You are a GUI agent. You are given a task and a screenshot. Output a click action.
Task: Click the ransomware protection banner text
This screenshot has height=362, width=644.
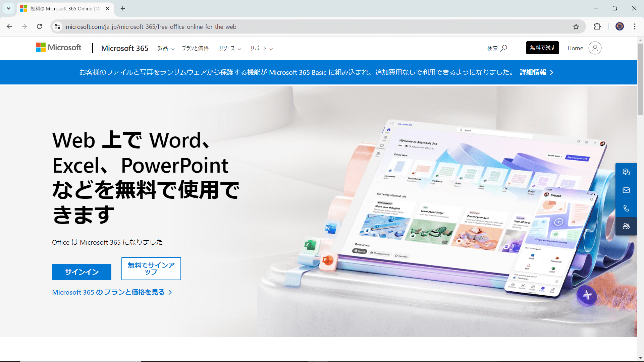click(297, 72)
